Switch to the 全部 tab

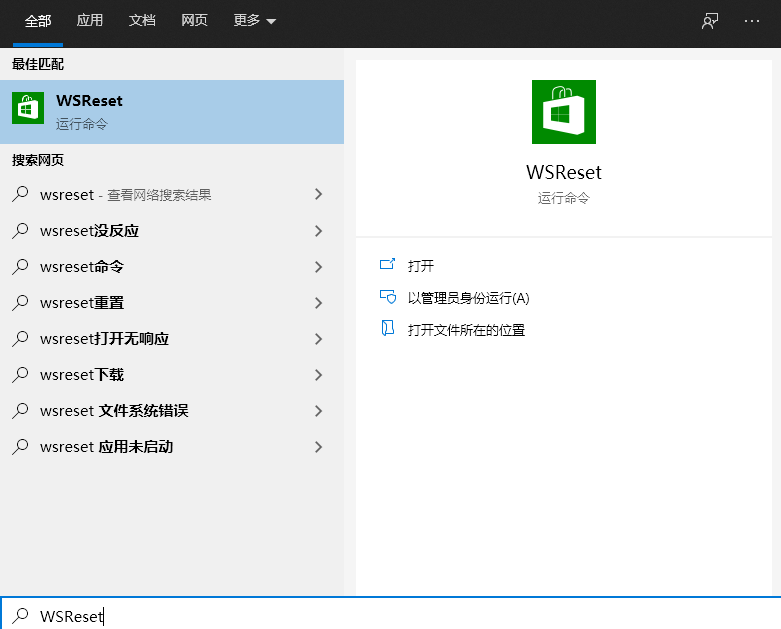point(38,21)
